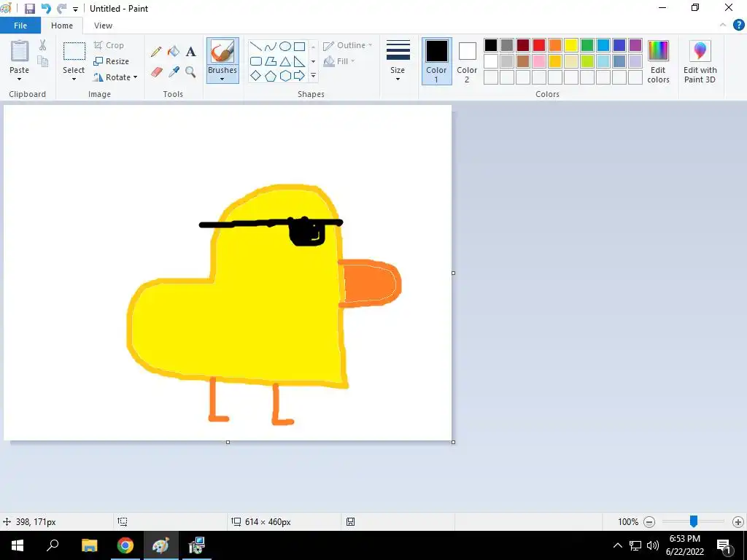747x560 pixels.
Task: Click the Crop button
Action: [x=109, y=45]
